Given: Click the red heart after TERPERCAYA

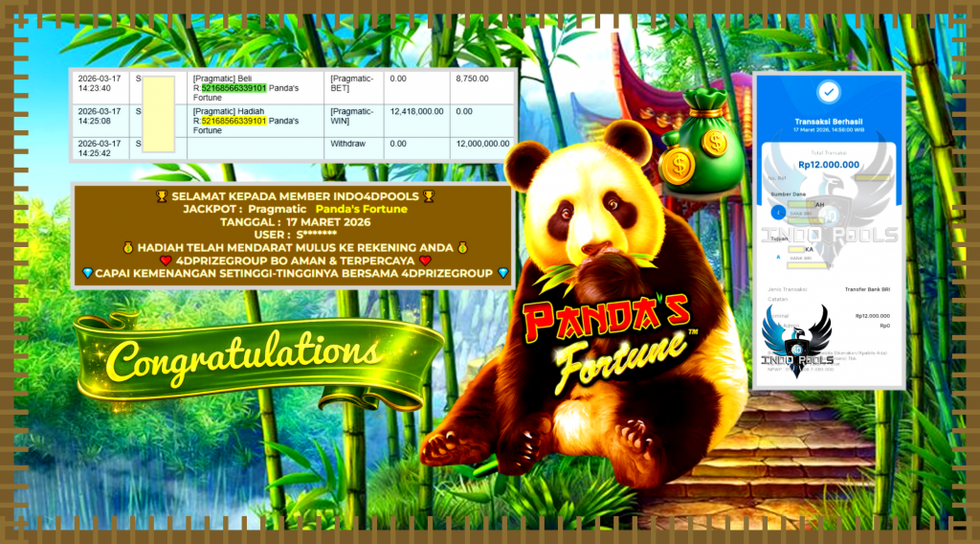Looking at the screenshot, I should [x=426, y=261].
